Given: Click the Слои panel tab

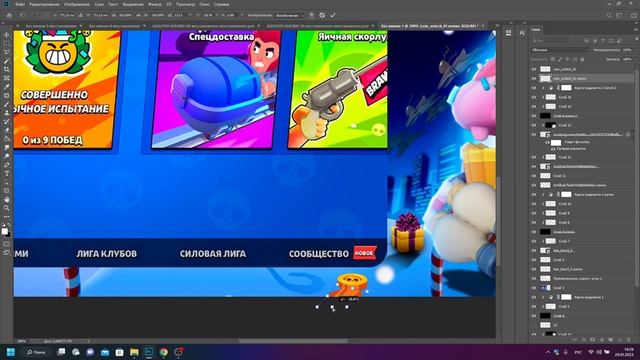Looking at the screenshot, I should coord(536,29).
